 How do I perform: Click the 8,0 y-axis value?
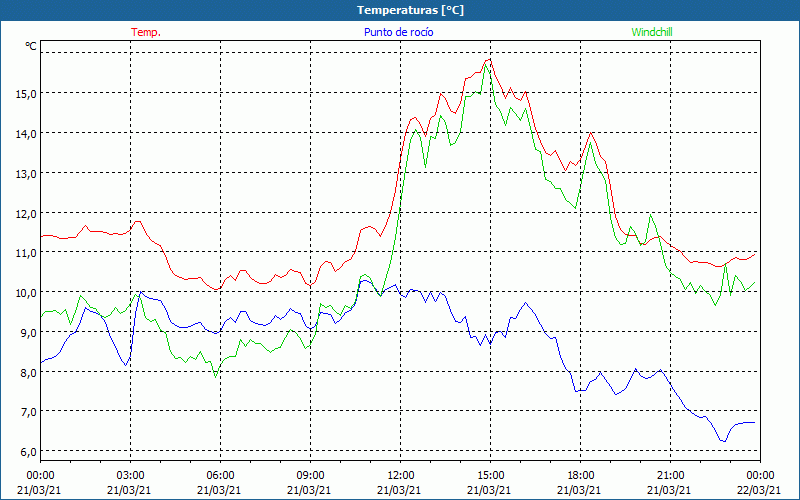click(28, 372)
